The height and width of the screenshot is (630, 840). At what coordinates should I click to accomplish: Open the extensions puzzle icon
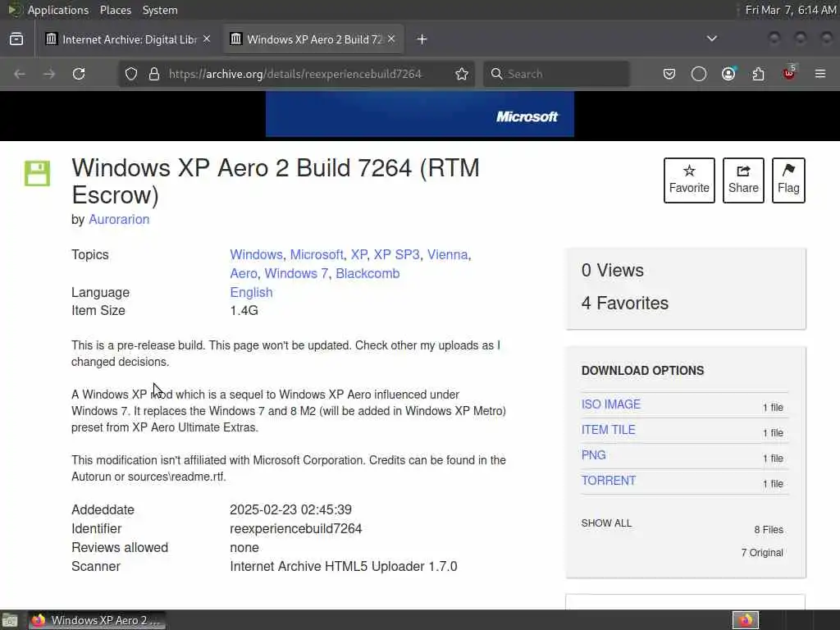[x=758, y=74]
